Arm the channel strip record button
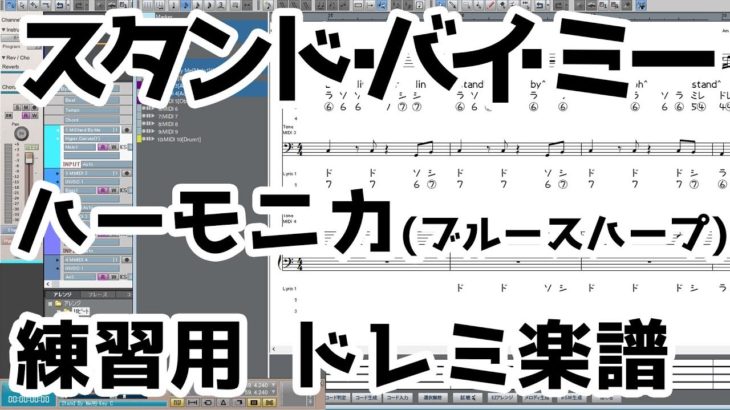This screenshot has height=410, width=730. (x=34, y=108)
